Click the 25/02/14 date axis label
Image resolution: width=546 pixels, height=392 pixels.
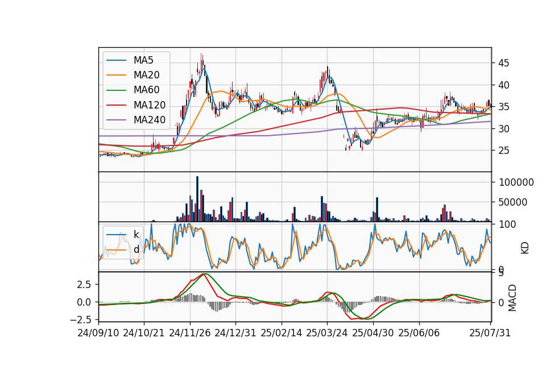point(282,333)
